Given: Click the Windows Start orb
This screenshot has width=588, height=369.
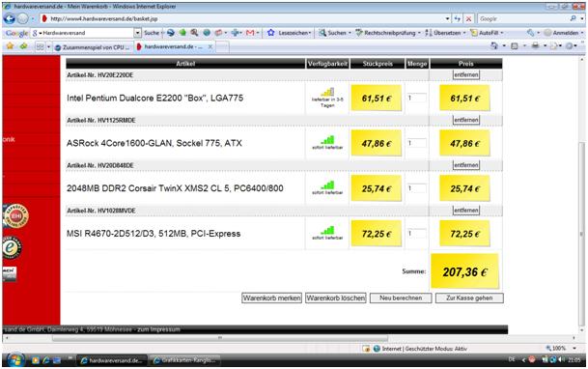Looking at the screenshot, I should pos(14,360).
